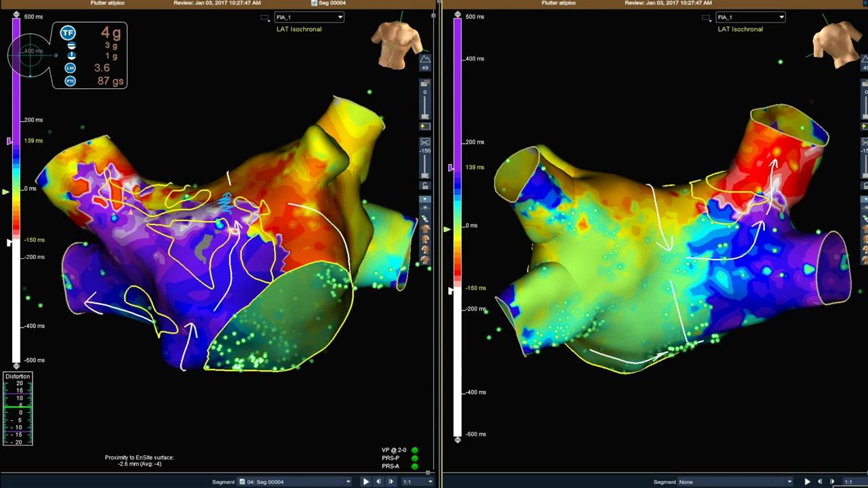Step forward one frame in left pane
Image resolution: width=868 pixels, height=488 pixels.
[x=391, y=482]
